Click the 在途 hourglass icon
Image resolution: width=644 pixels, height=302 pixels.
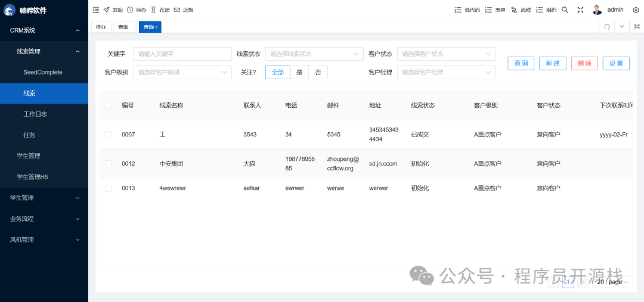coord(153,10)
